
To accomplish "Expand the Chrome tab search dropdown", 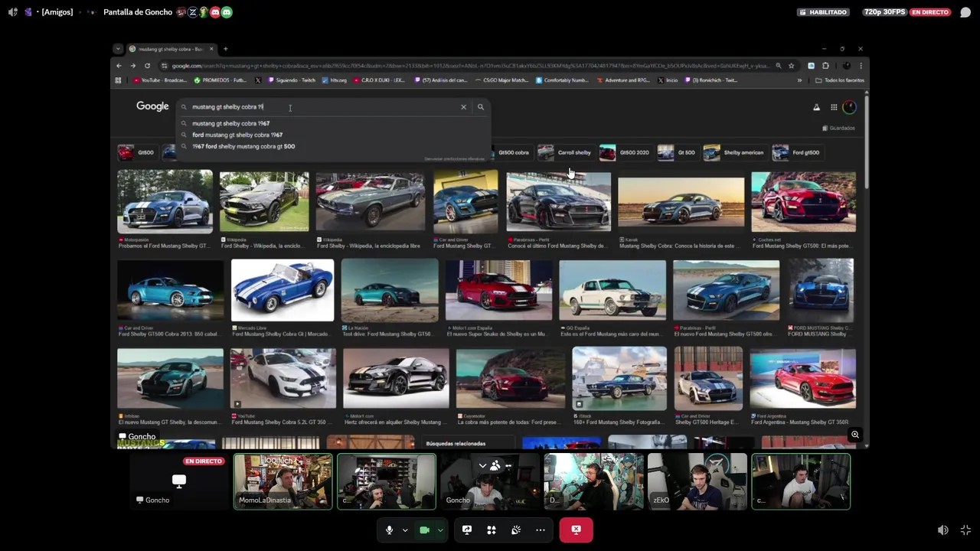I will click(x=117, y=49).
